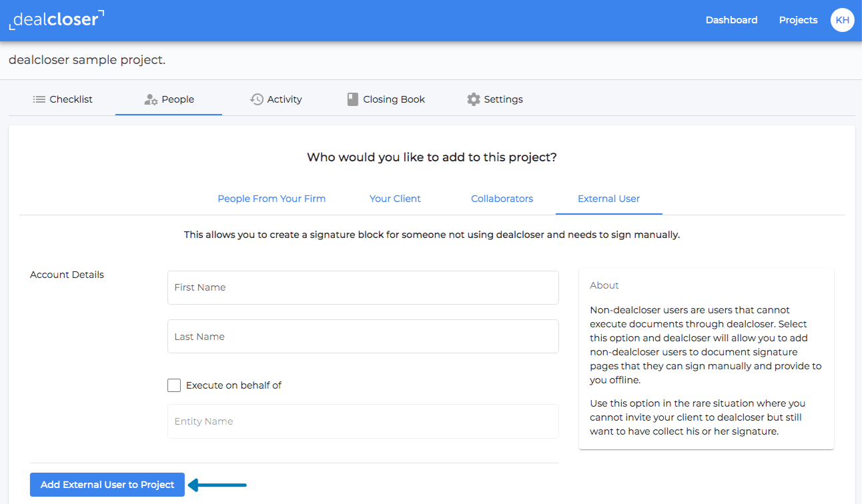Click the arrow pointing at the add button
This screenshot has height=504, width=862.
click(217, 485)
